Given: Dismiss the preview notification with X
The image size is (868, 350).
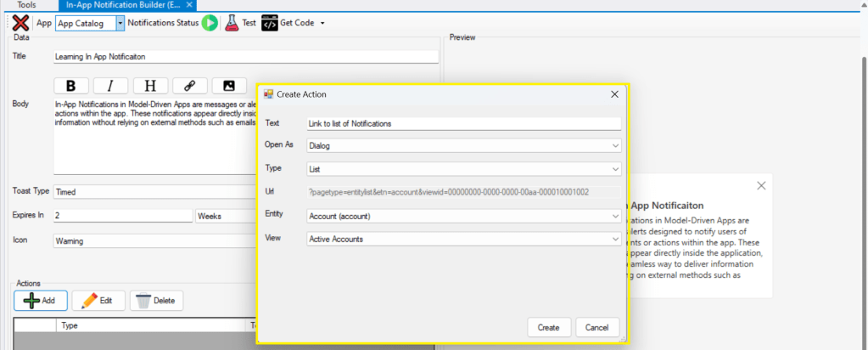Looking at the screenshot, I should tap(761, 185).
